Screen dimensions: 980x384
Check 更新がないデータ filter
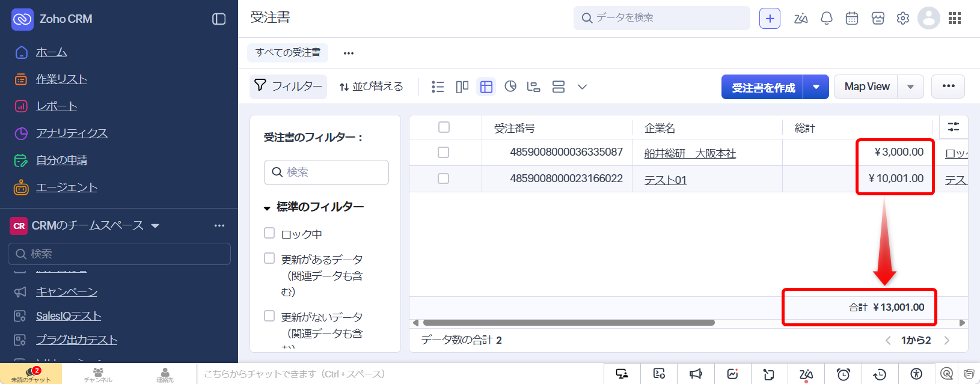pyautogui.click(x=269, y=316)
